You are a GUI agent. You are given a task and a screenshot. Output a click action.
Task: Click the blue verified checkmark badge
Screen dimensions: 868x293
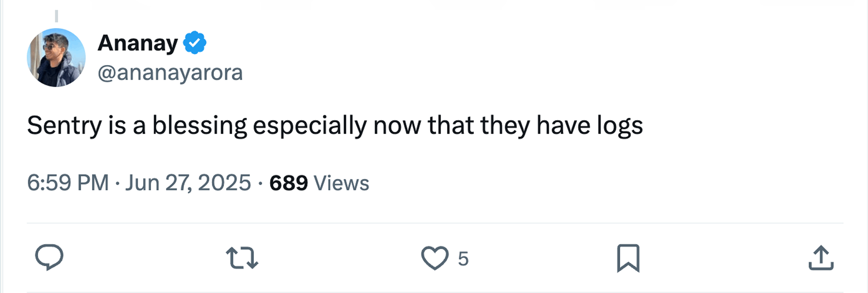(194, 43)
